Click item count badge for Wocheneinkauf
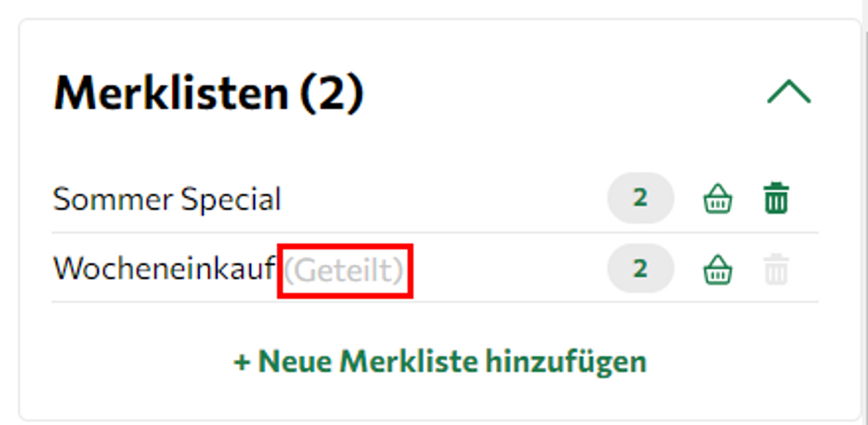 click(x=640, y=268)
